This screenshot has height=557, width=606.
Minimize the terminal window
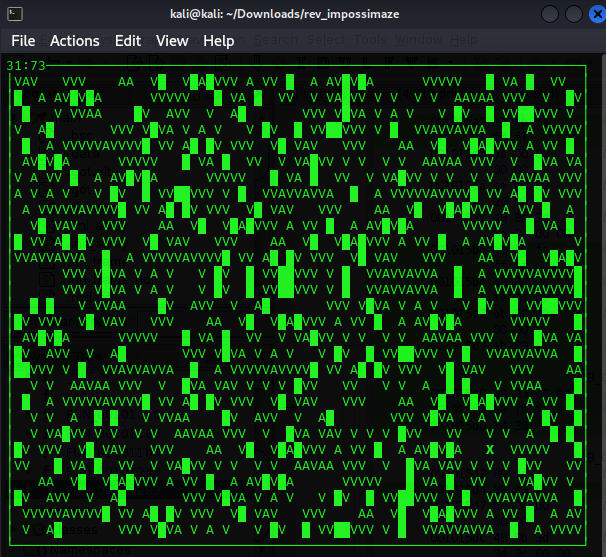click(x=548, y=13)
